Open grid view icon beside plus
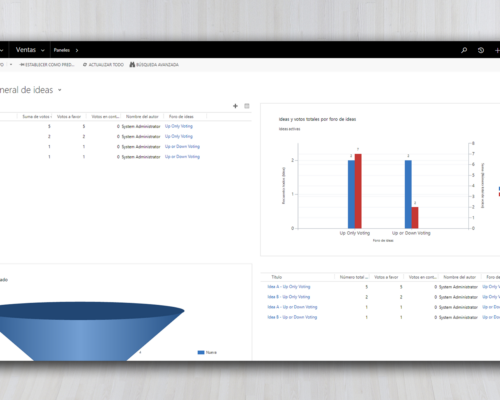 (247, 106)
